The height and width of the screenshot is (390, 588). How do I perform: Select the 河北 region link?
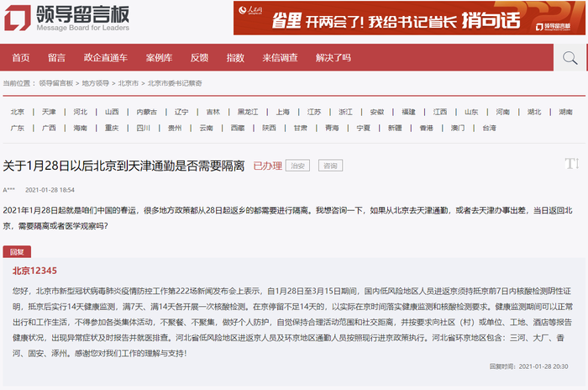click(x=81, y=112)
